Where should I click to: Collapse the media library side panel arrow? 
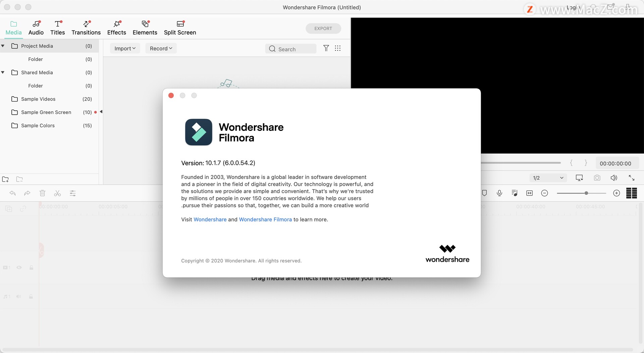101,112
